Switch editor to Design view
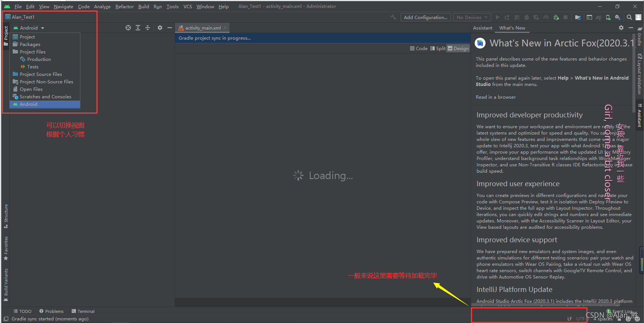Viewport: 644px width, 323px height. click(x=458, y=49)
